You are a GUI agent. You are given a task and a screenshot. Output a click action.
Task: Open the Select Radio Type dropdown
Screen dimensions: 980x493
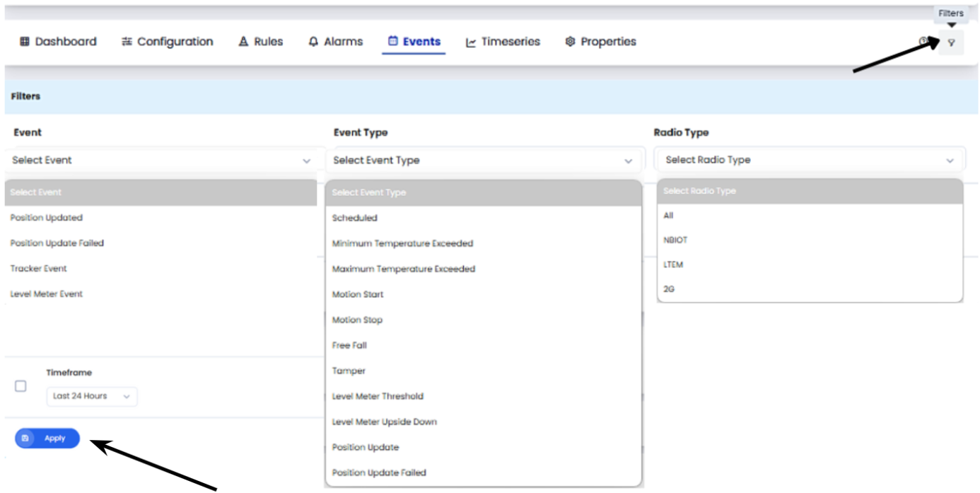click(810, 160)
